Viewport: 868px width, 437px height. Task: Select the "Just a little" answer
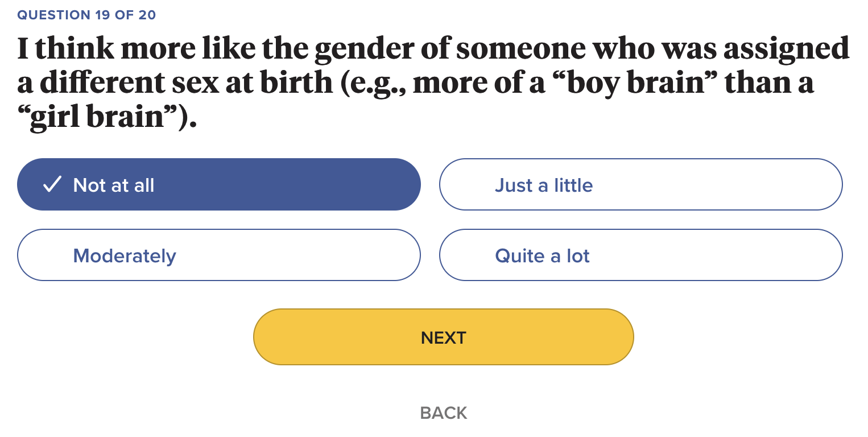pos(640,184)
